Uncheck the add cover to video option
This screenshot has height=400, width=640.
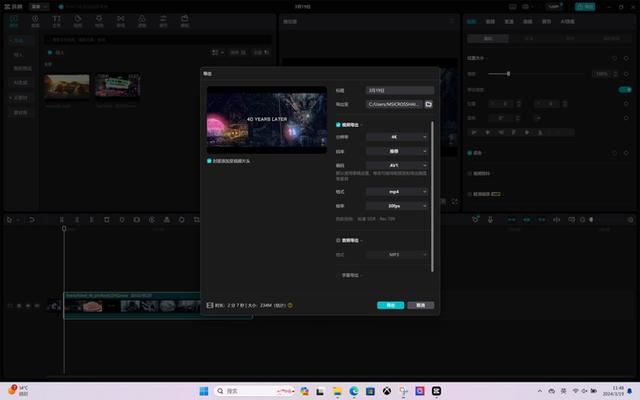tap(210, 160)
